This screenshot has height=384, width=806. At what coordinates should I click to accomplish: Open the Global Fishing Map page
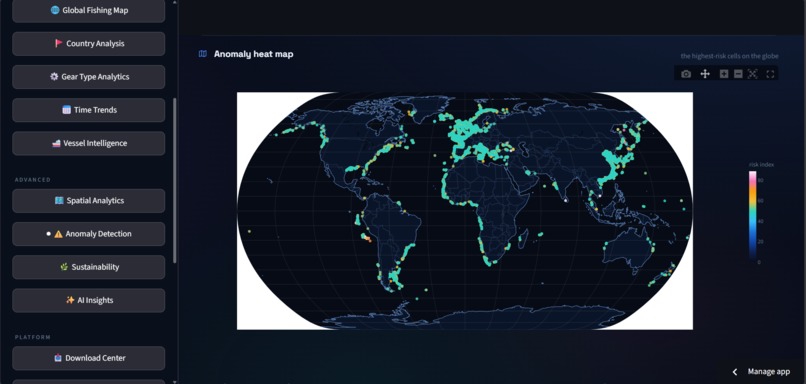tap(88, 11)
